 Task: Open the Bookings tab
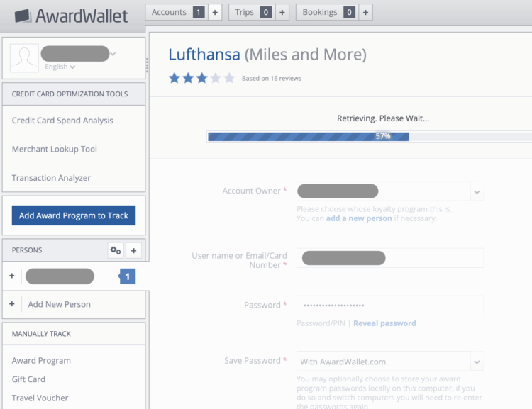tap(320, 12)
